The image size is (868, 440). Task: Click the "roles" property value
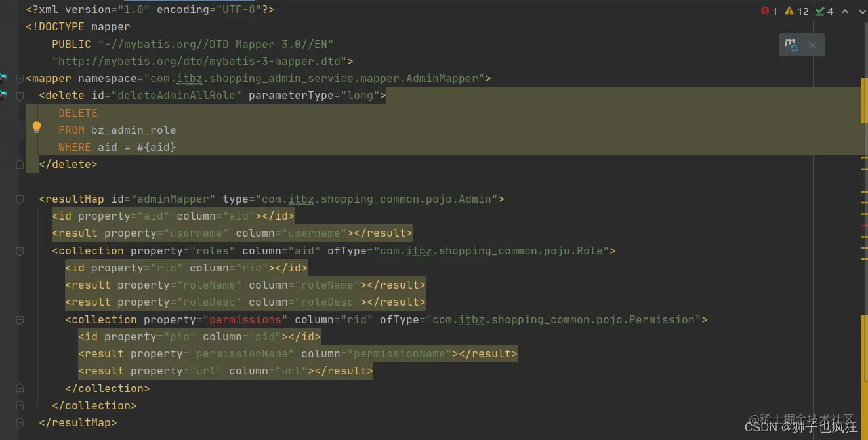point(213,251)
